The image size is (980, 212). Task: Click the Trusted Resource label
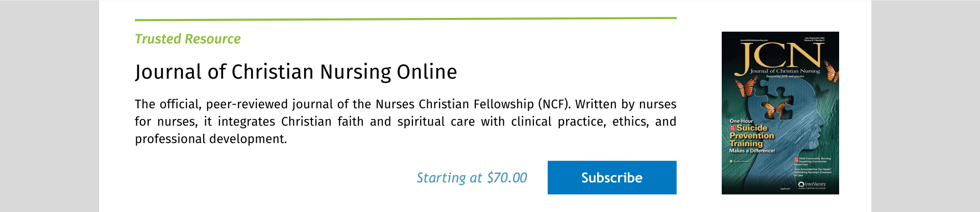(x=187, y=39)
